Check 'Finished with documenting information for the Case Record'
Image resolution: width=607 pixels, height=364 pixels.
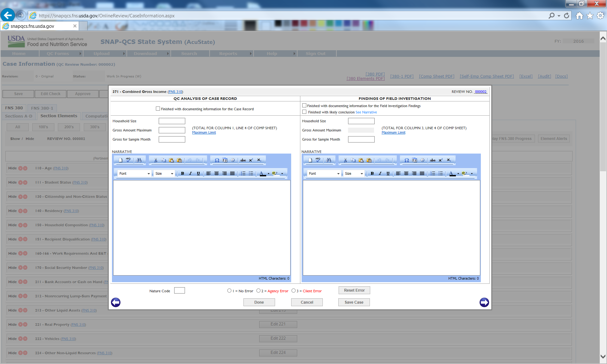[158, 109]
